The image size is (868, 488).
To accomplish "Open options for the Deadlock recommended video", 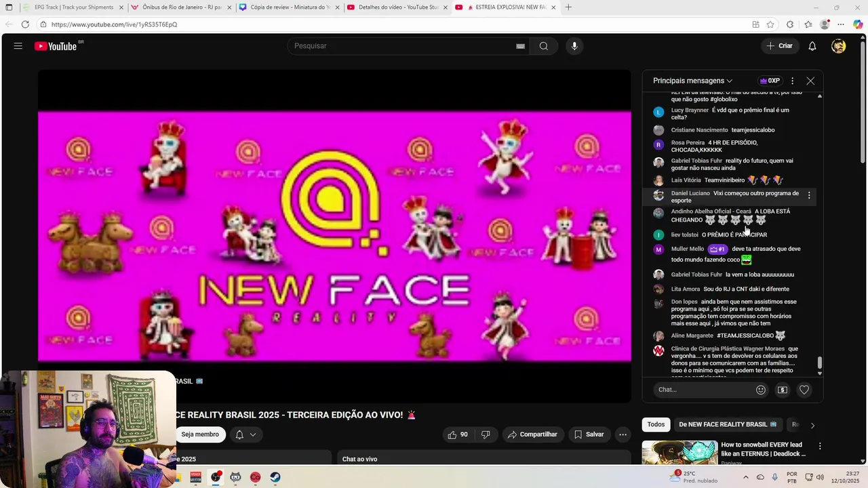I will [x=820, y=446].
